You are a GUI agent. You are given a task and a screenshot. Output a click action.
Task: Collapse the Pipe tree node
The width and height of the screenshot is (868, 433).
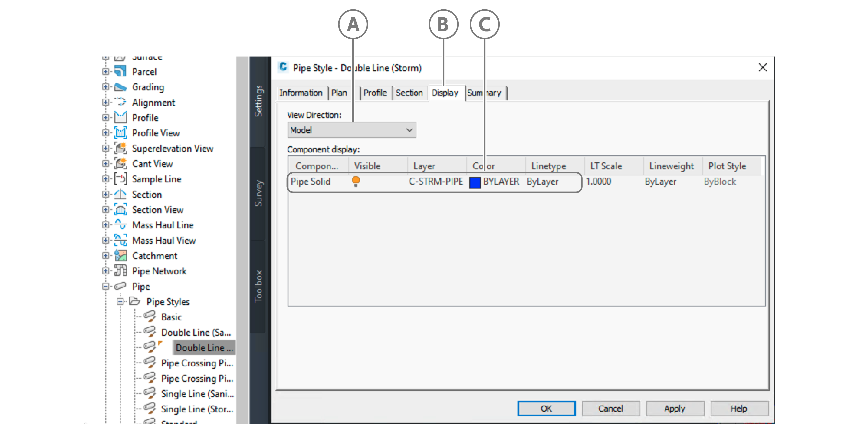coord(105,286)
